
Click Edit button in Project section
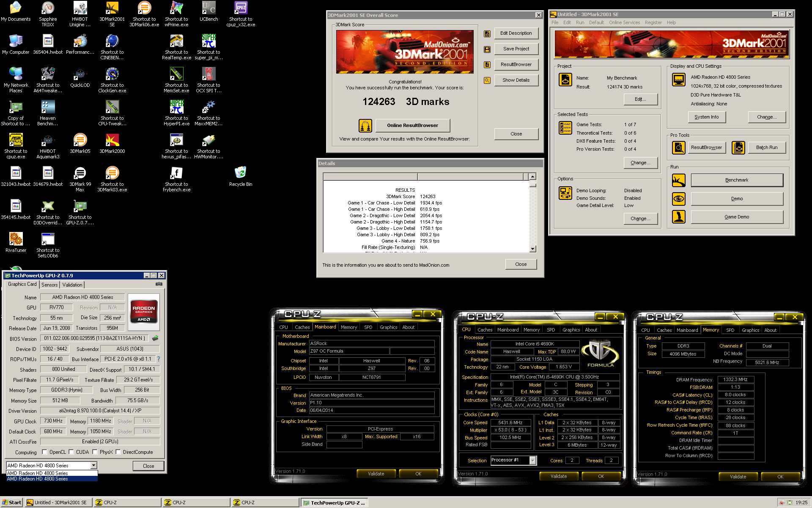640,99
